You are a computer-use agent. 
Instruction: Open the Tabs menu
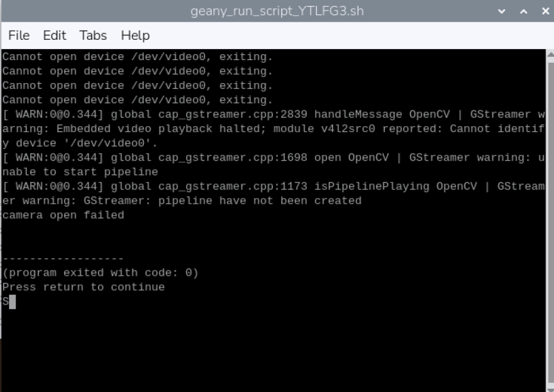[93, 35]
